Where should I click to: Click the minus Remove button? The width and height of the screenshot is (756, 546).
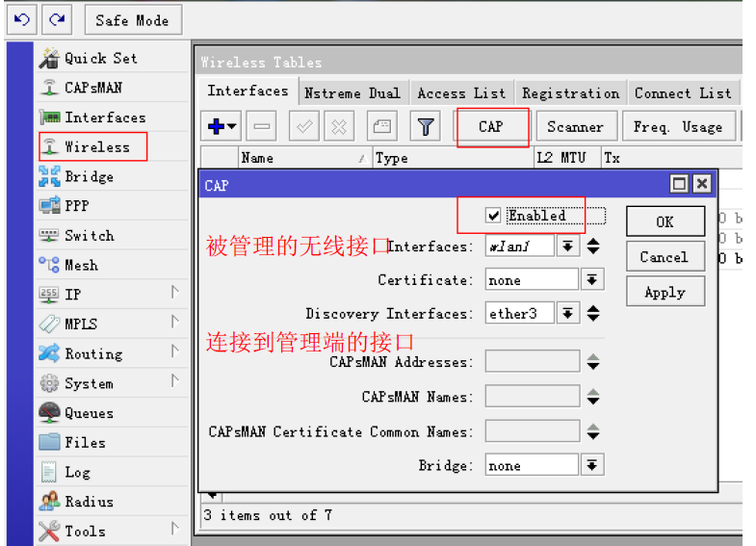(262, 126)
